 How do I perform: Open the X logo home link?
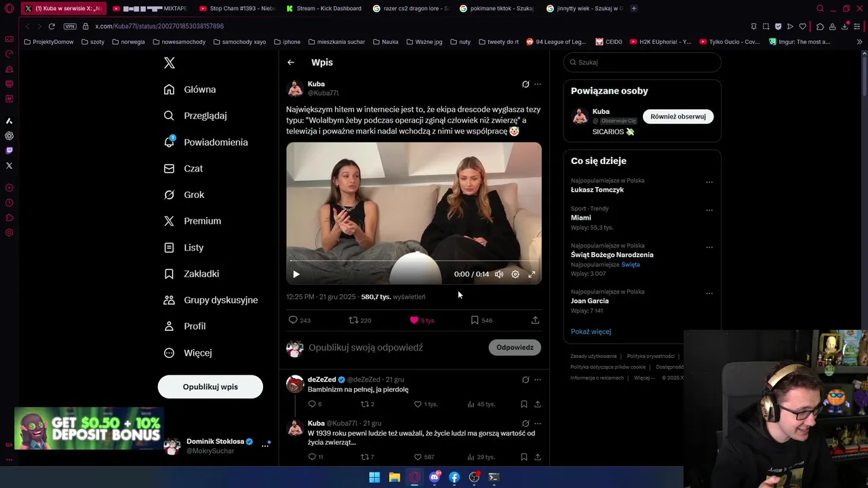[x=170, y=63]
